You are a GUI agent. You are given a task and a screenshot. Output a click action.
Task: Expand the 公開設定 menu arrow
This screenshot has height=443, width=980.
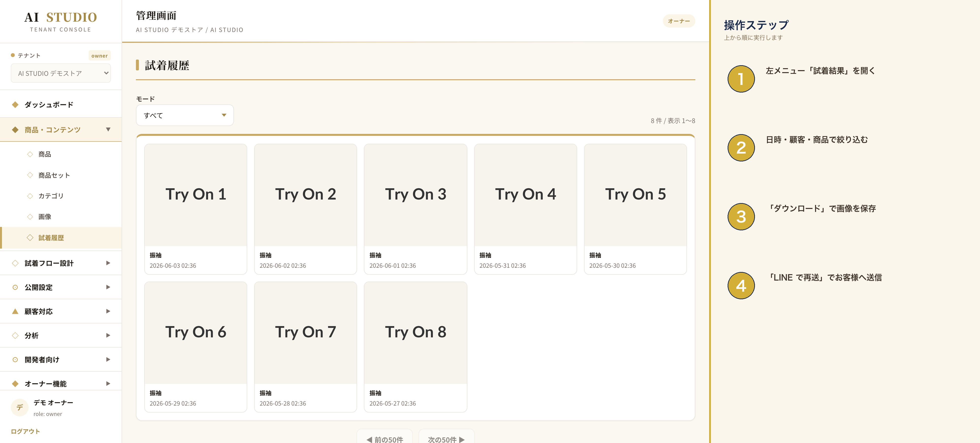tap(108, 287)
